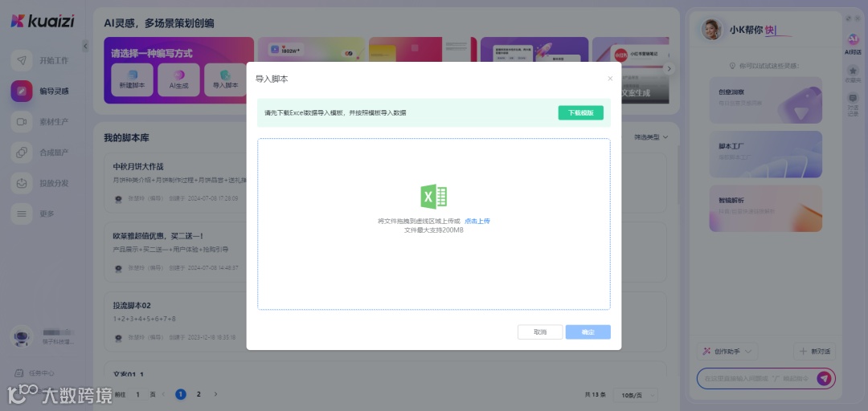The image size is (868, 411).
Task: Open the 10条/页 page size dropdown
Action: tap(637, 395)
